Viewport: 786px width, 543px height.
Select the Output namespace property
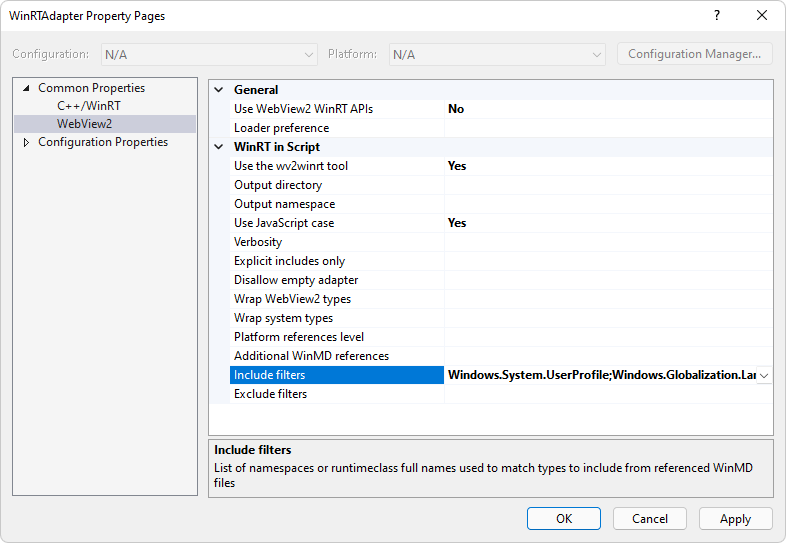(x=337, y=204)
